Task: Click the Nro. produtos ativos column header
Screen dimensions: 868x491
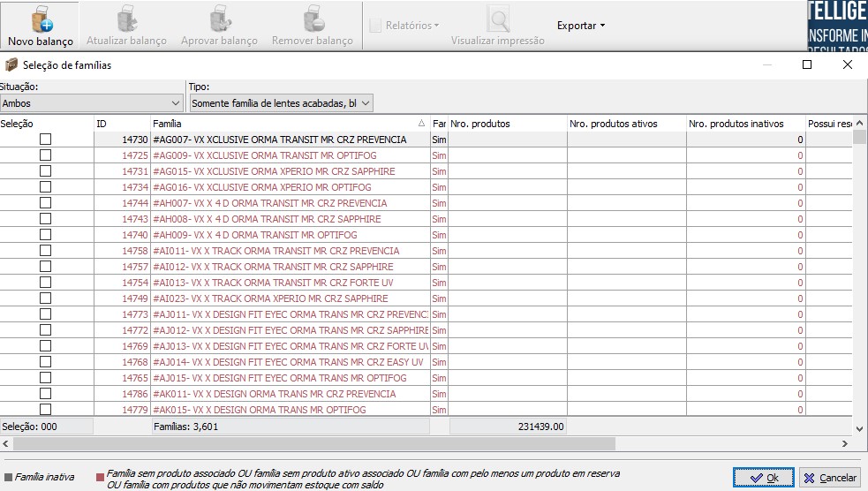Action: [627, 124]
